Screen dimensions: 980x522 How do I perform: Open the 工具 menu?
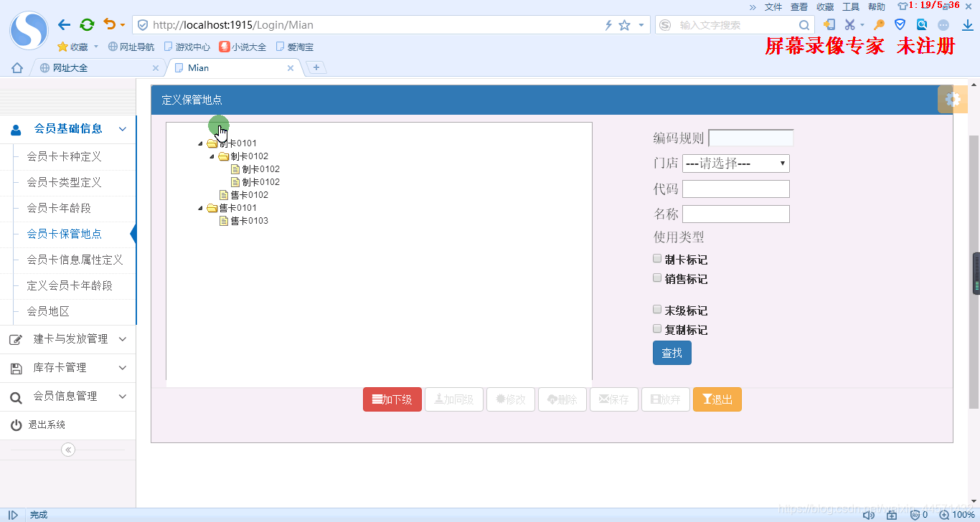click(851, 6)
